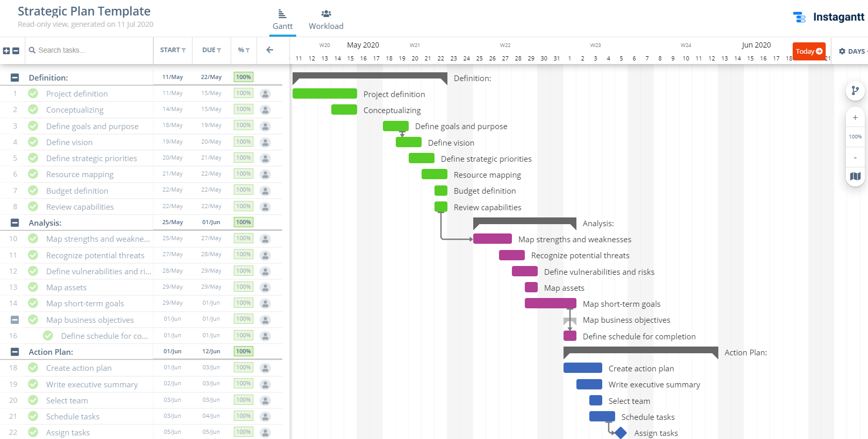
Task: Collapse the Action Plan section
Action: coord(14,352)
